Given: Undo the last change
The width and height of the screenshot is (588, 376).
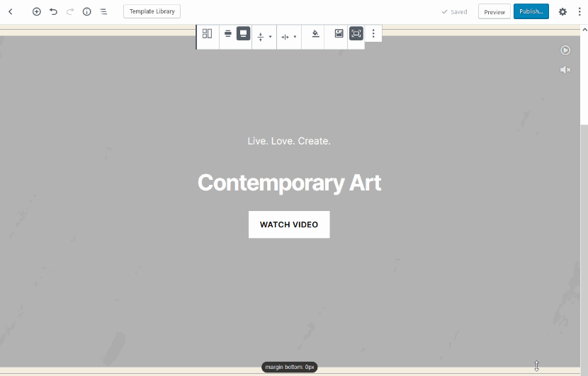Looking at the screenshot, I should pos(53,11).
